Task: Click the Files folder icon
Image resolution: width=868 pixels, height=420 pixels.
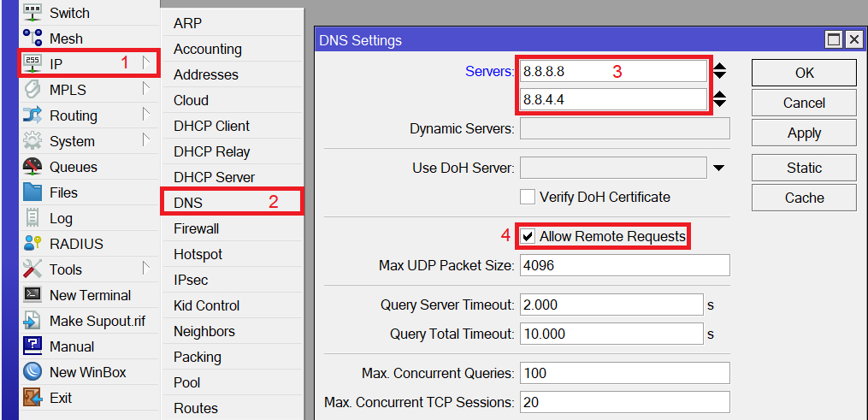Action: pos(32,192)
